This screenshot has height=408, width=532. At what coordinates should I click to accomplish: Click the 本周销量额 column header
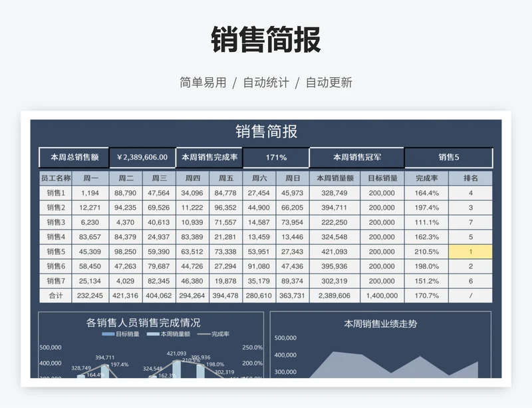(x=334, y=178)
